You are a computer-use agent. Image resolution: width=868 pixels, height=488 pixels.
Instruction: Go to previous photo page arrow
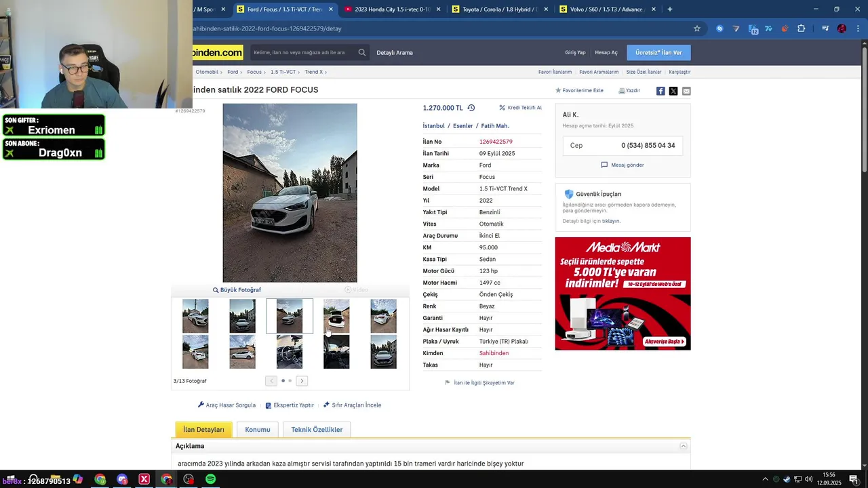[x=271, y=381]
